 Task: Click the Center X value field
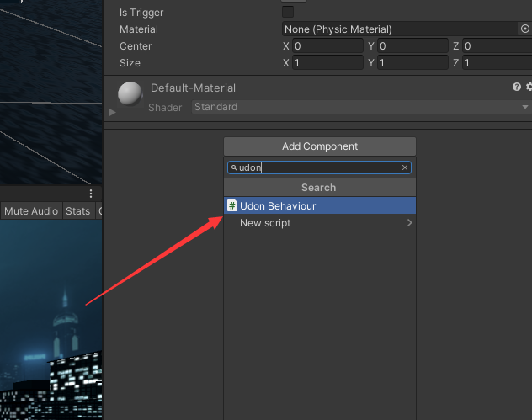click(327, 46)
